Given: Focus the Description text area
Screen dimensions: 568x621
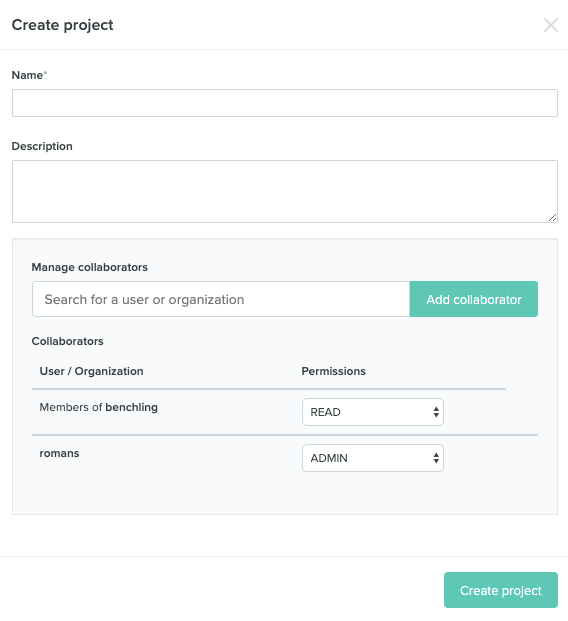Looking at the screenshot, I should 285,191.
